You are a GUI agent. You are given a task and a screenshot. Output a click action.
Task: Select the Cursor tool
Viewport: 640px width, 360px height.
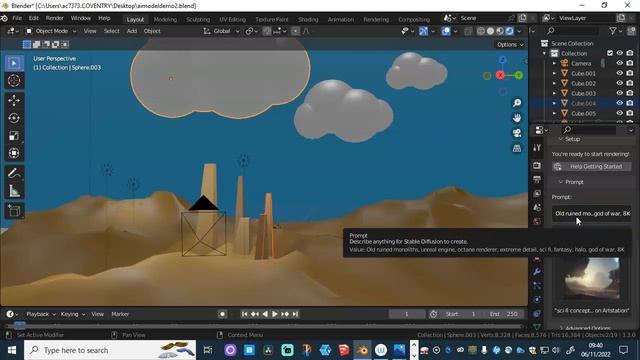coord(14,80)
